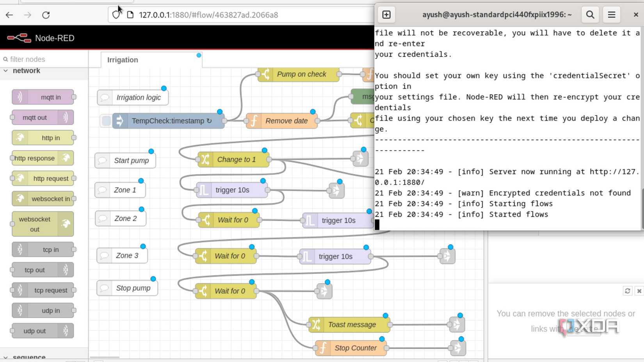Viewport: 644px width, 362px height.
Task: Refresh the debug sidebar using its refresh icon
Action: pyautogui.click(x=627, y=291)
